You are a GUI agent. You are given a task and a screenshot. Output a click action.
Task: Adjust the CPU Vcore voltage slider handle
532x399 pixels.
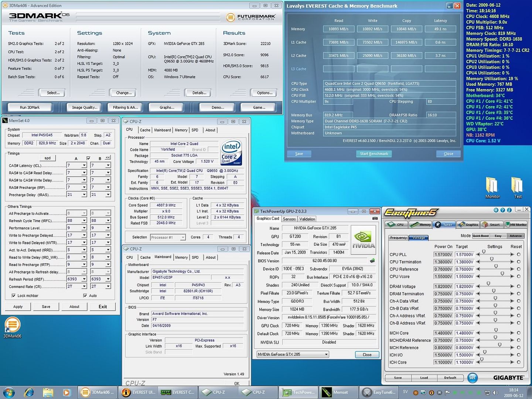click(x=502, y=274)
